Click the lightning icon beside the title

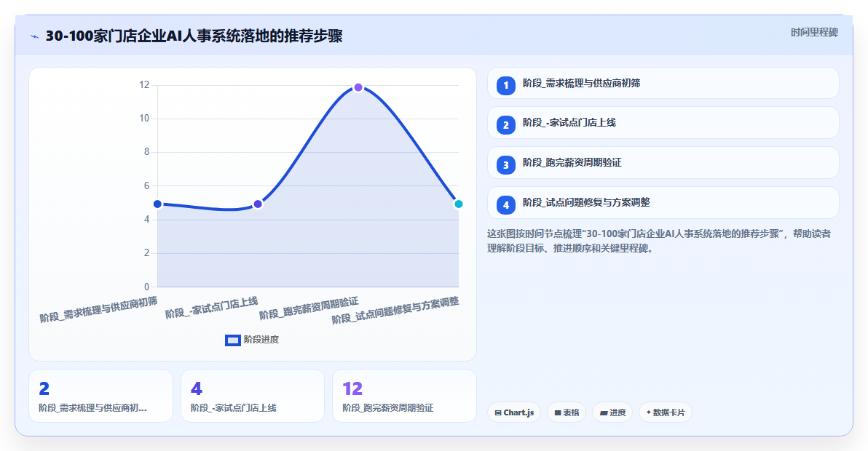click(35, 36)
